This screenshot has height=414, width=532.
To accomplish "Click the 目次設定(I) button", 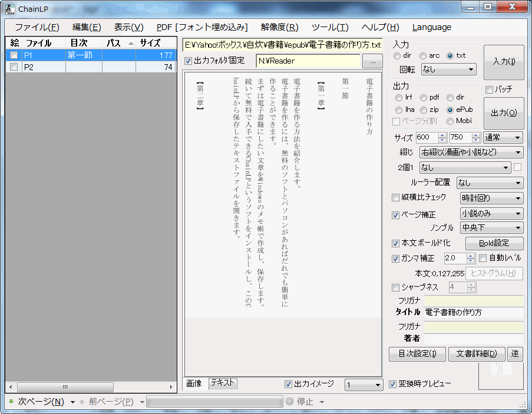I will tap(417, 354).
